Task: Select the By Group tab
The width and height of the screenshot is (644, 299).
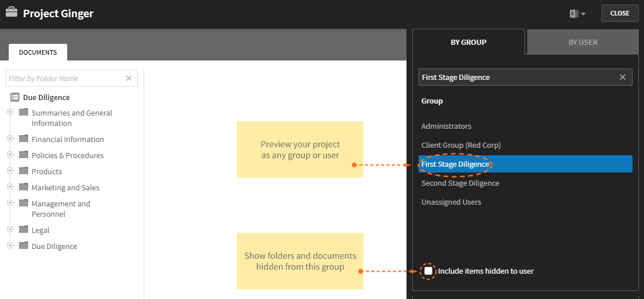Action: coord(469,42)
